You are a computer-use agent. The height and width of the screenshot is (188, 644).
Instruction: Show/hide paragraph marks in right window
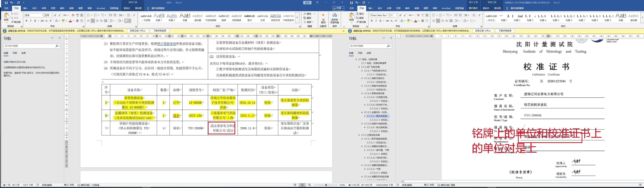479,15
